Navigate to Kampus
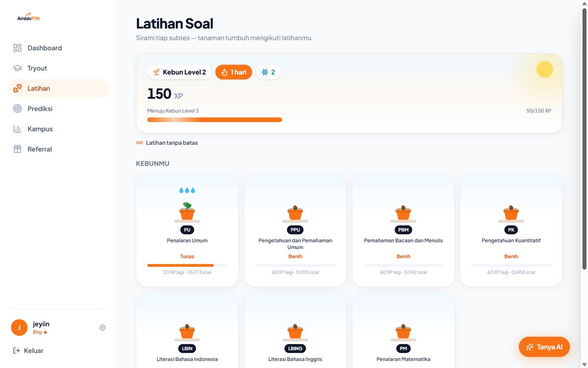This screenshot has height=368, width=588. (x=59, y=129)
